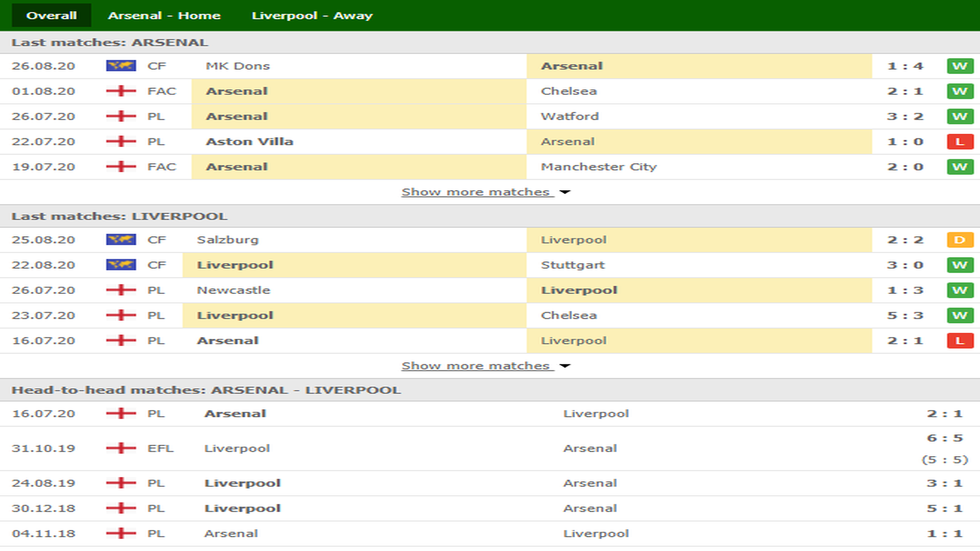Open Chelsea in the 01.08.20 FAC match
Viewport: 980px width, 551px height.
[569, 91]
